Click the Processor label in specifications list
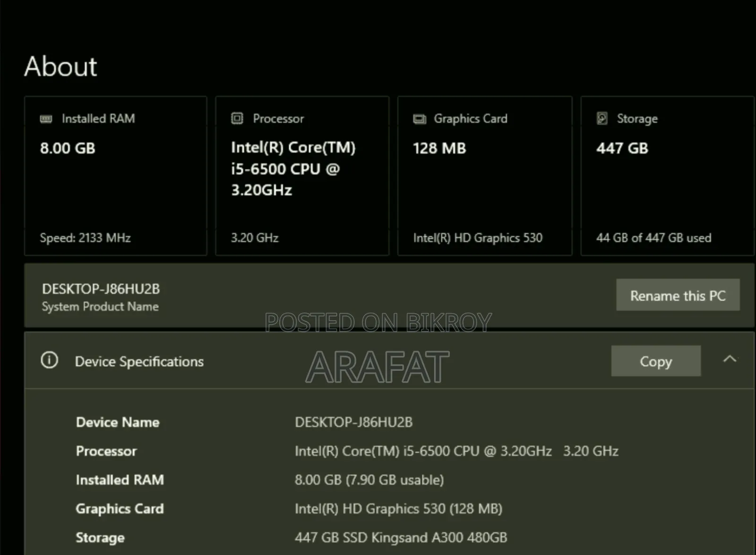 tap(106, 451)
